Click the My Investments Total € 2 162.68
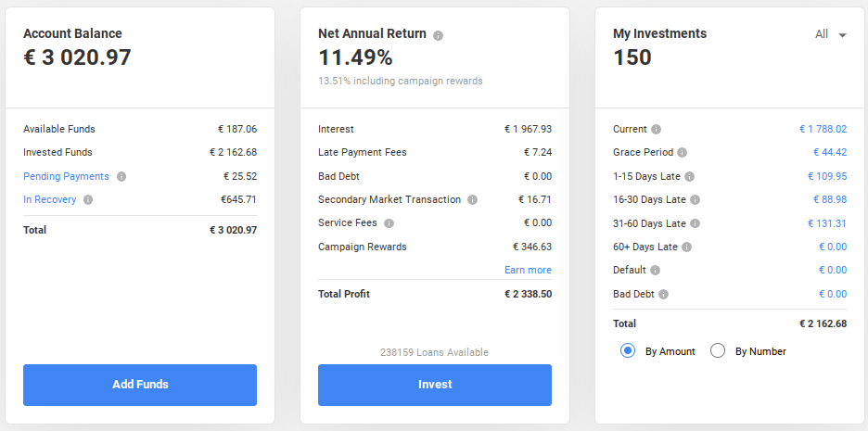 [x=823, y=323]
